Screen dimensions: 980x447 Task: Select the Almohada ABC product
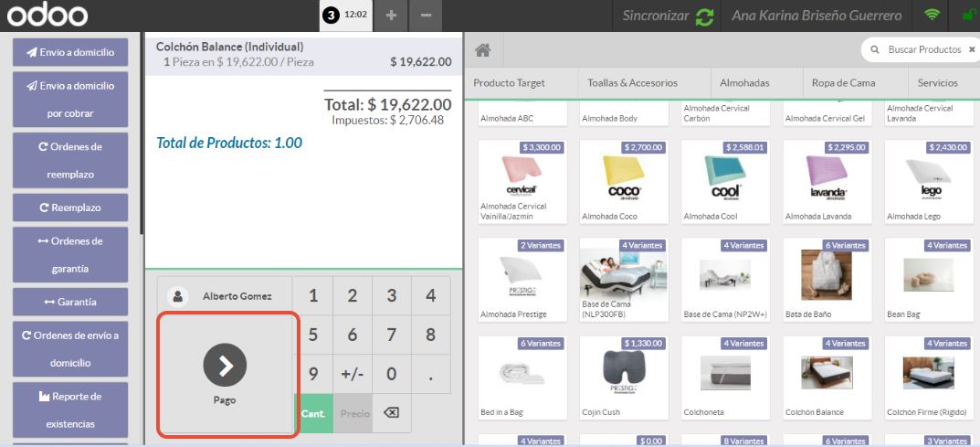click(522, 112)
